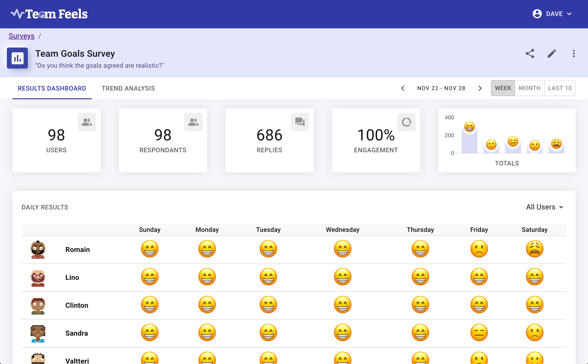
Task: Select the Week range toggle
Action: tap(503, 88)
